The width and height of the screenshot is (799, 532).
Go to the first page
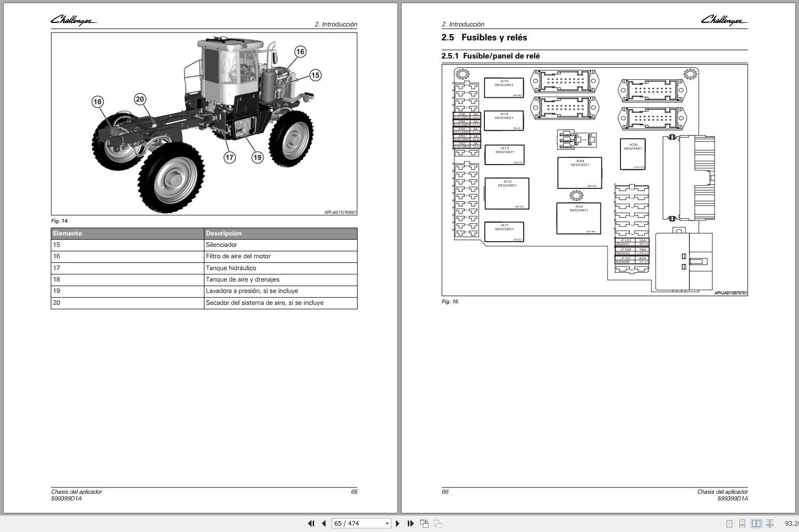coord(311,523)
